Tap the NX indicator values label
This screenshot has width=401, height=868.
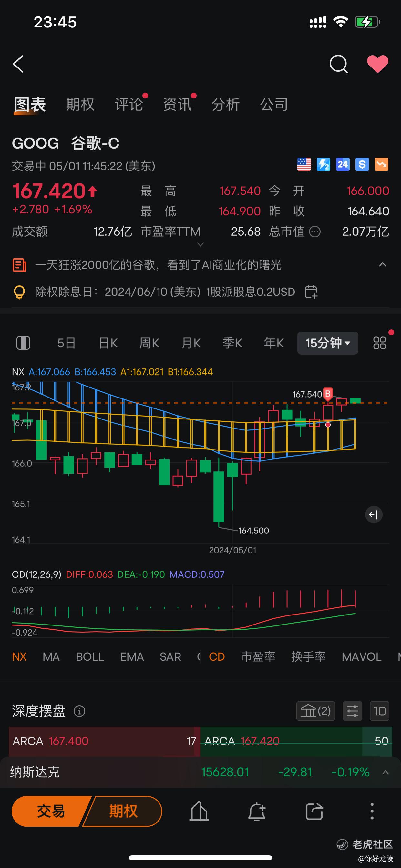point(112,372)
